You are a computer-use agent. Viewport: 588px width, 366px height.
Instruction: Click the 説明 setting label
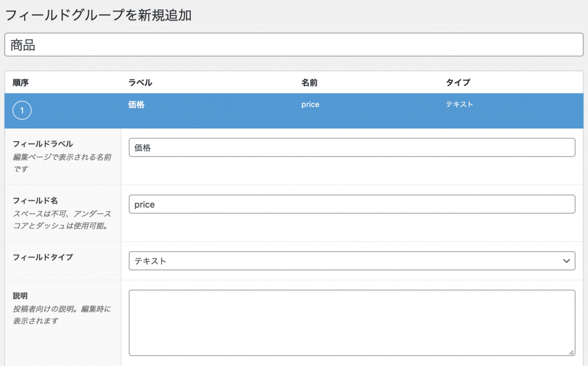point(20,296)
